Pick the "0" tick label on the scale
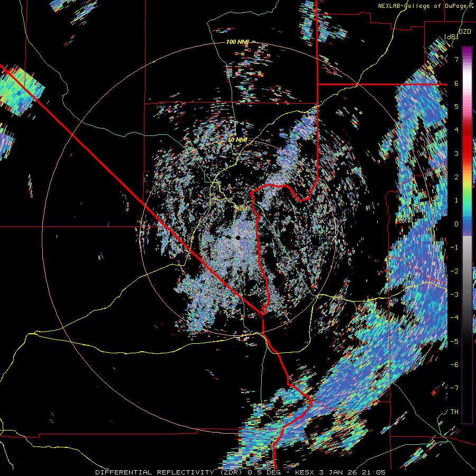 point(456,224)
